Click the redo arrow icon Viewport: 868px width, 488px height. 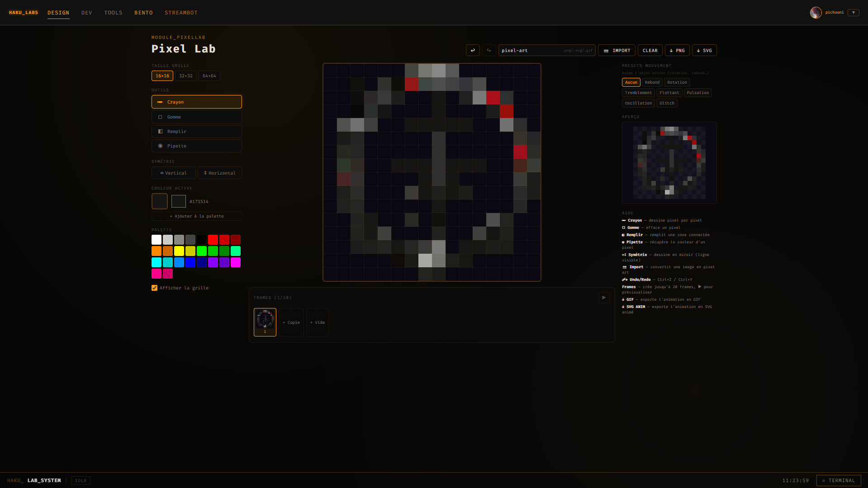[x=489, y=50]
